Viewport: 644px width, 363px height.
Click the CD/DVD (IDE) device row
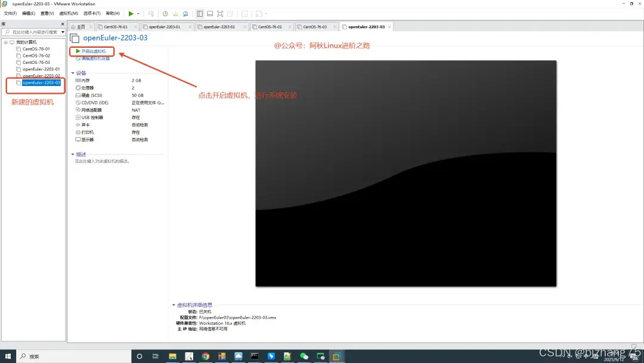120,103
